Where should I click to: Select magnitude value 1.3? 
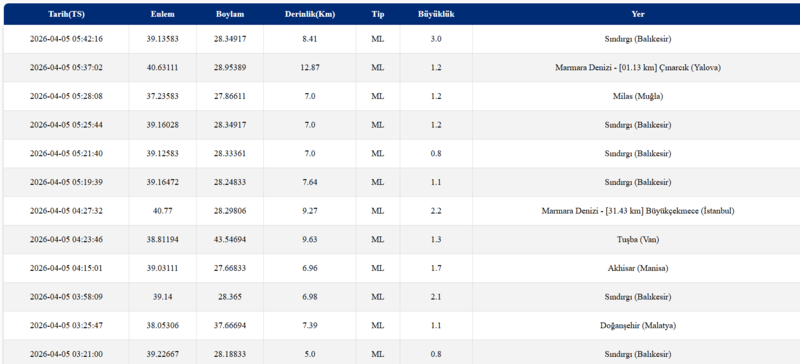[x=436, y=239]
